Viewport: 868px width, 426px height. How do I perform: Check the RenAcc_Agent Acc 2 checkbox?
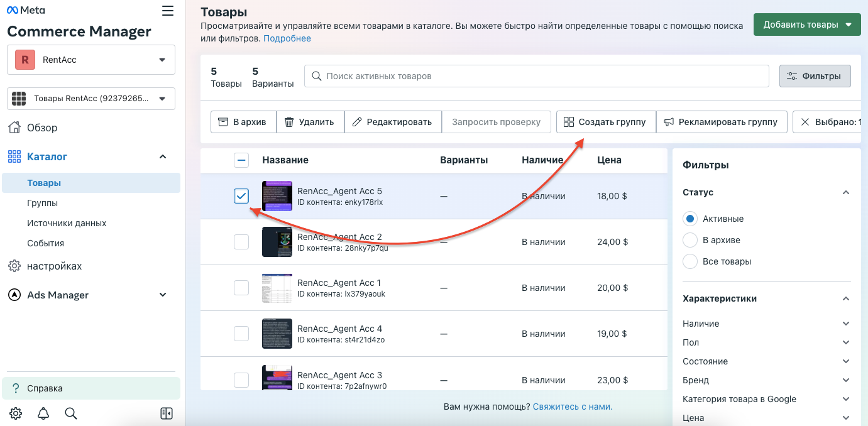[241, 242]
